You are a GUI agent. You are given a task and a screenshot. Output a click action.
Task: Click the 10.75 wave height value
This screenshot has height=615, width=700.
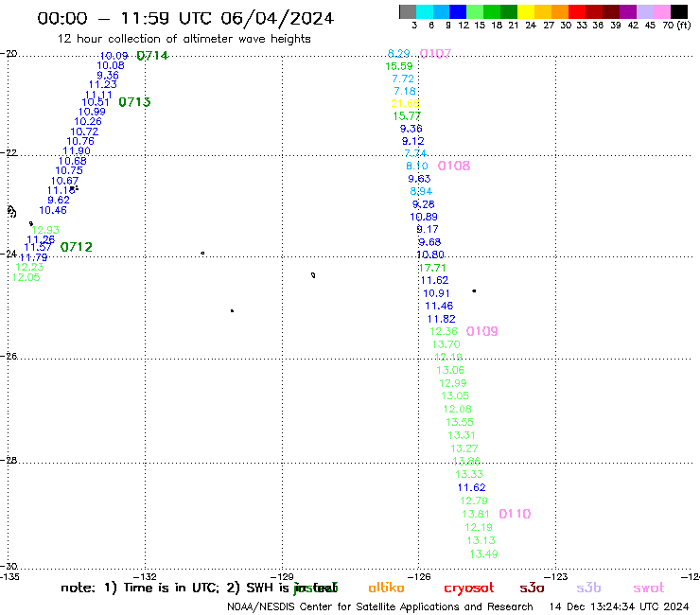click(69, 170)
